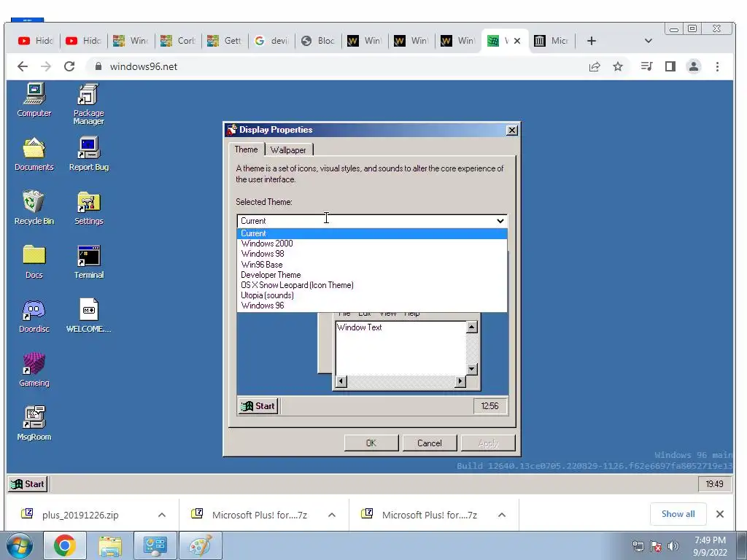Screen dimensions: 747x560
Task: Select the MsgRoom desktop icon
Action: point(34,424)
